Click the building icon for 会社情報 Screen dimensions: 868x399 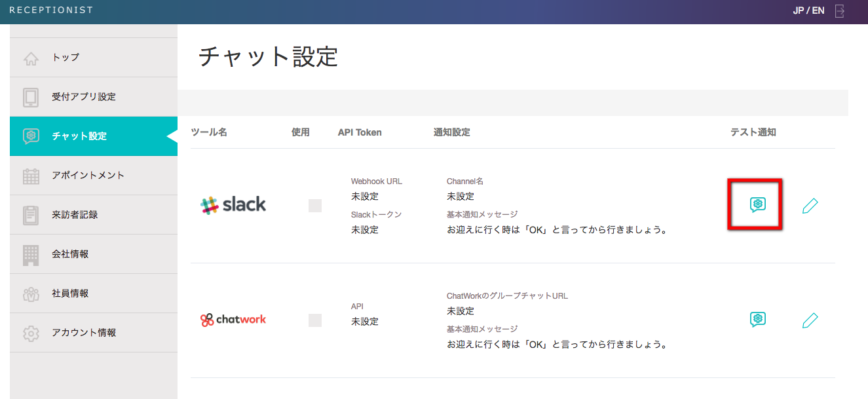click(x=31, y=254)
